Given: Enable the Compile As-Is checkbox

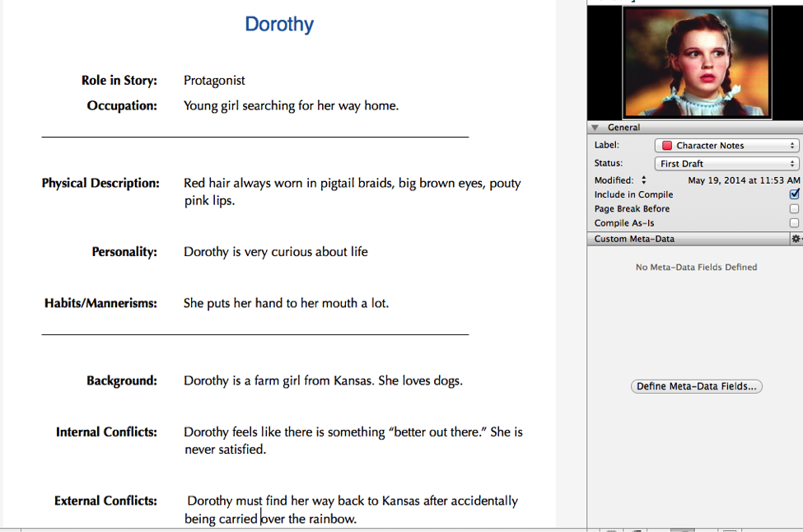Looking at the screenshot, I should point(794,223).
